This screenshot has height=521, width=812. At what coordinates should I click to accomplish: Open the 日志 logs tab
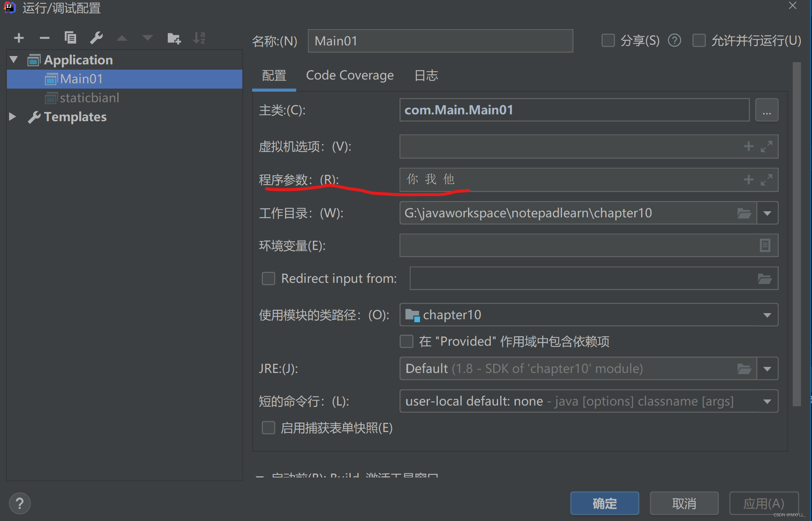pos(426,75)
